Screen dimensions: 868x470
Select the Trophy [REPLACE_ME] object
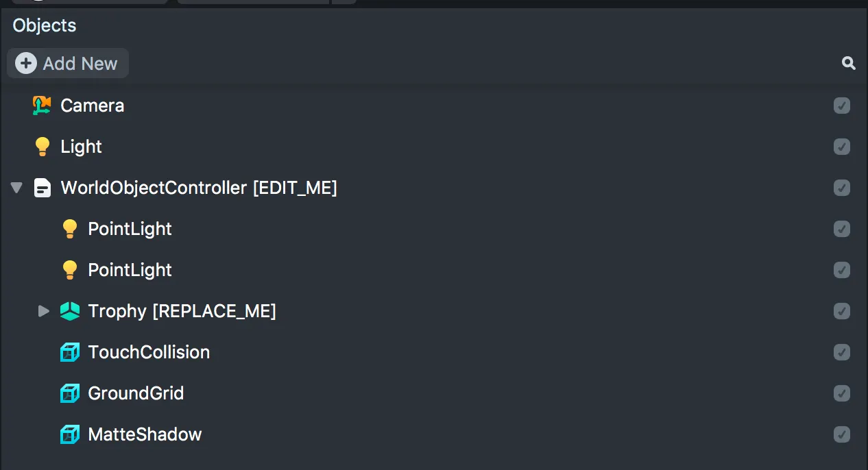point(182,311)
